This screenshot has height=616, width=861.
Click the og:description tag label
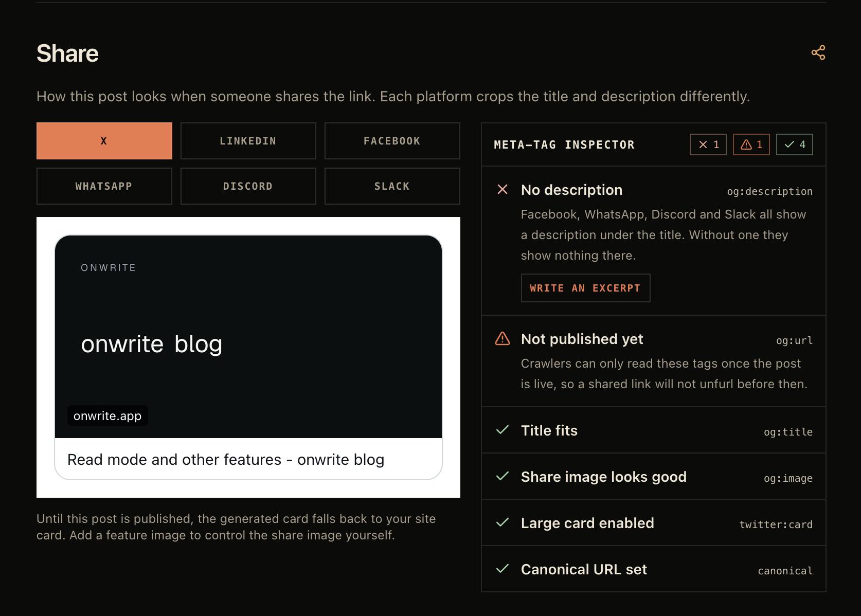point(770,191)
